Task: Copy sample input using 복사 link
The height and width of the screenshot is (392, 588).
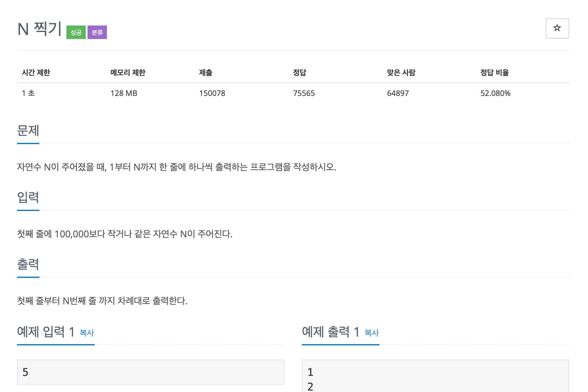Action: pyautogui.click(x=87, y=333)
